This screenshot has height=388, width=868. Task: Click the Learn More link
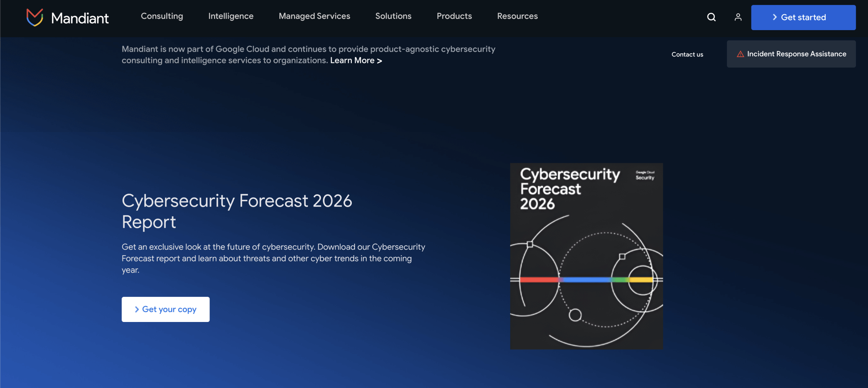(353, 60)
